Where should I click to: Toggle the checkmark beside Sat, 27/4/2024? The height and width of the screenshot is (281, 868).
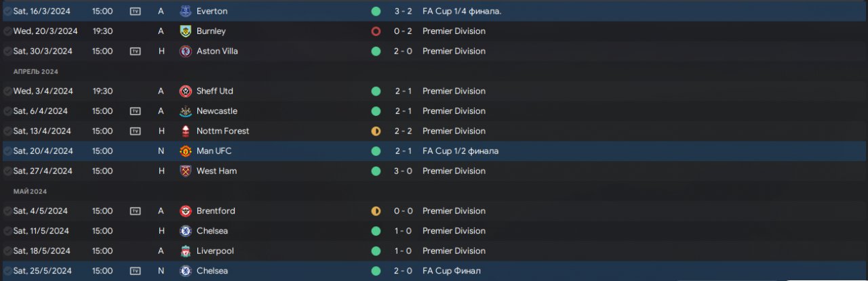click(7, 171)
